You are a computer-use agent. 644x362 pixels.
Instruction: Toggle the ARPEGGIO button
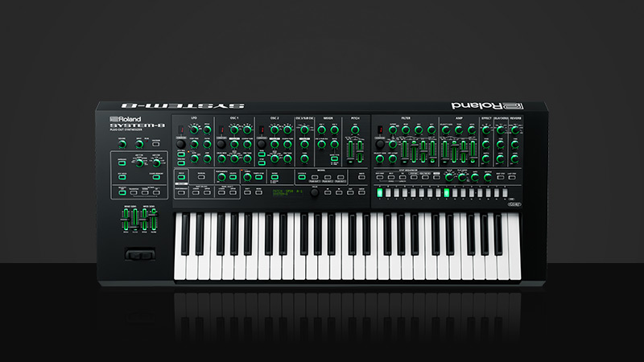coord(122,163)
